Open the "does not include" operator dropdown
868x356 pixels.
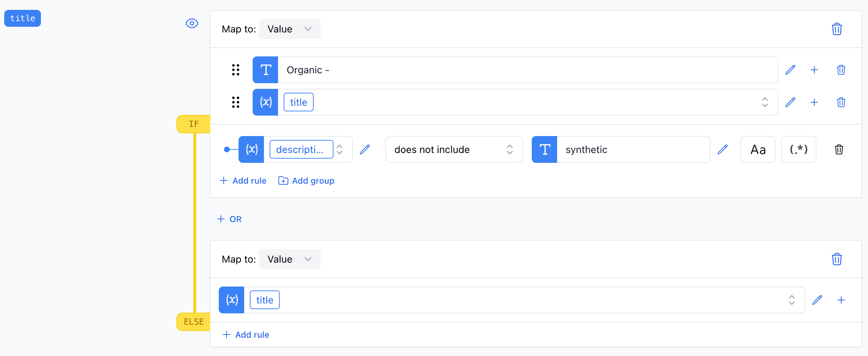(454, 149)
